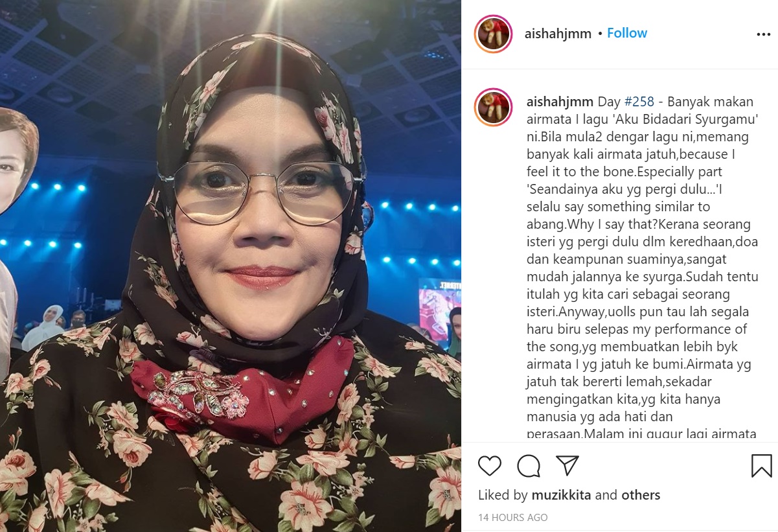This screenshot has height=532, width=778.
Task: Open the list of others who liked
Action: [641, 495]
